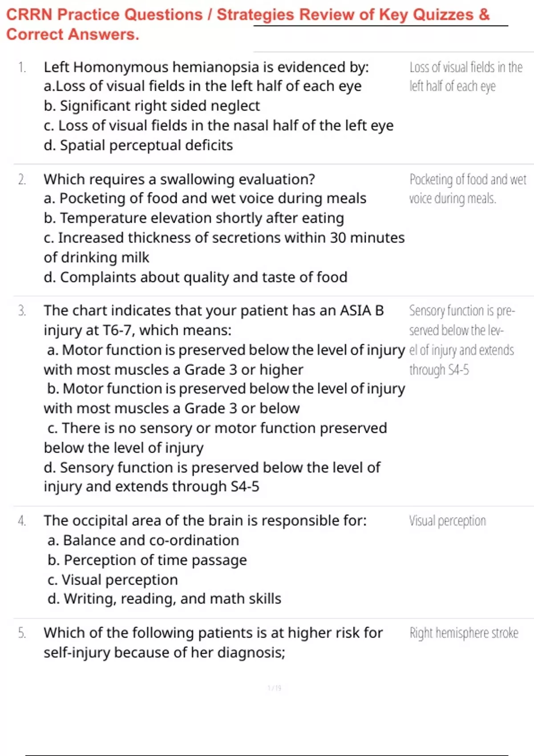This screenshot has width=534, height=756.
Task: Choose 'b. Temperature elevation shortly after eating'
Action: [194, 218]
